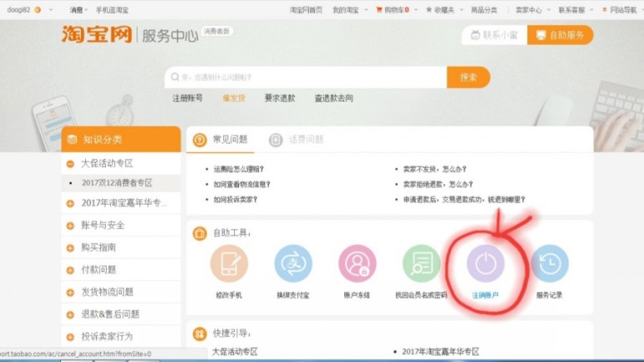Expand the 退款&售后问题 category
This screenshot has width=644, height=362.
[x=70, y=315]
